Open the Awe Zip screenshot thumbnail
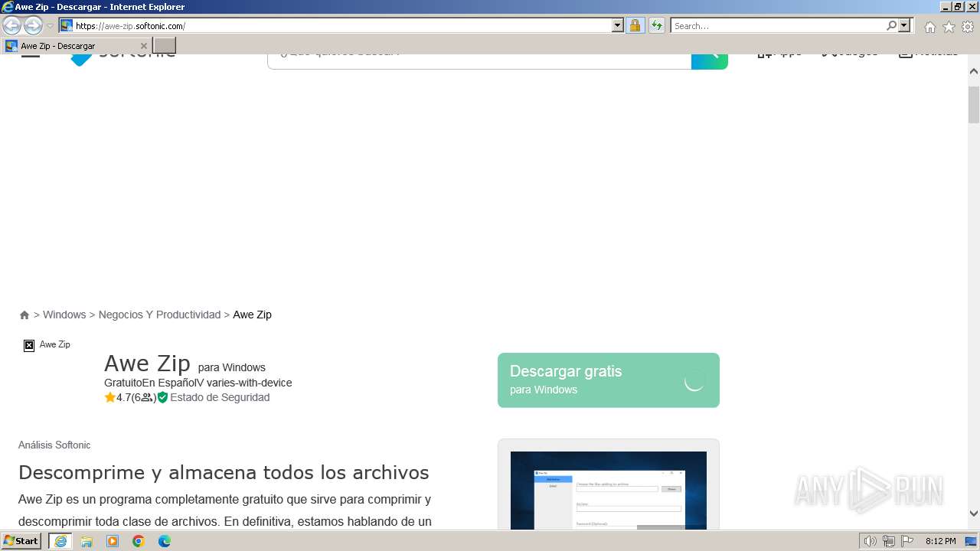The width and height of the screenshot is (980, 551). coord(609,490)
